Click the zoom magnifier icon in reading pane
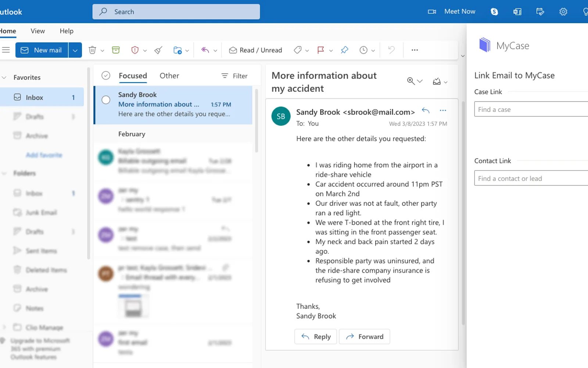 [411, 81]
